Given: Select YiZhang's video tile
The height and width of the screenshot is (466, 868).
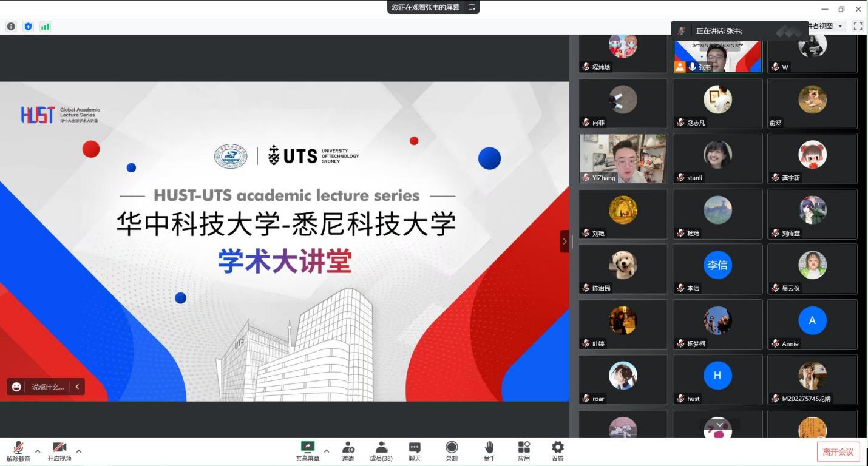Looking at the screenshot, I should 623,158.
